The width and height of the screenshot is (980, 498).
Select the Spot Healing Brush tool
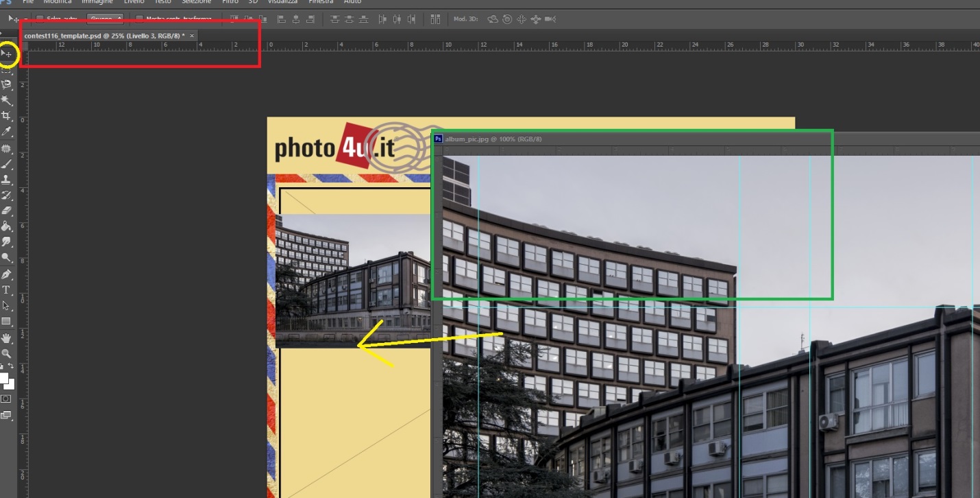7,148
